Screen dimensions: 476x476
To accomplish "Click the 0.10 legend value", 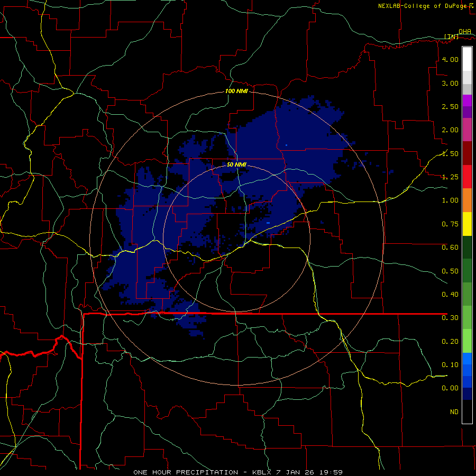I will point(450,365).
